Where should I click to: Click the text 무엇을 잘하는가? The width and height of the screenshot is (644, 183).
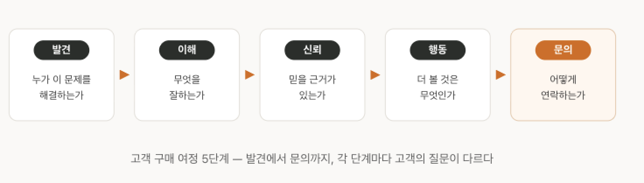(x=187, y=87)
